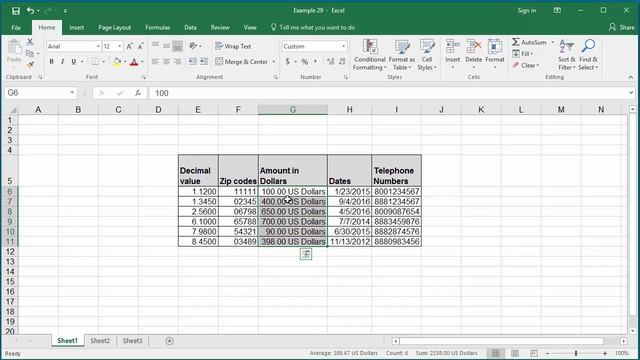Open the font name Arial dropdown

tap(98, 47)
